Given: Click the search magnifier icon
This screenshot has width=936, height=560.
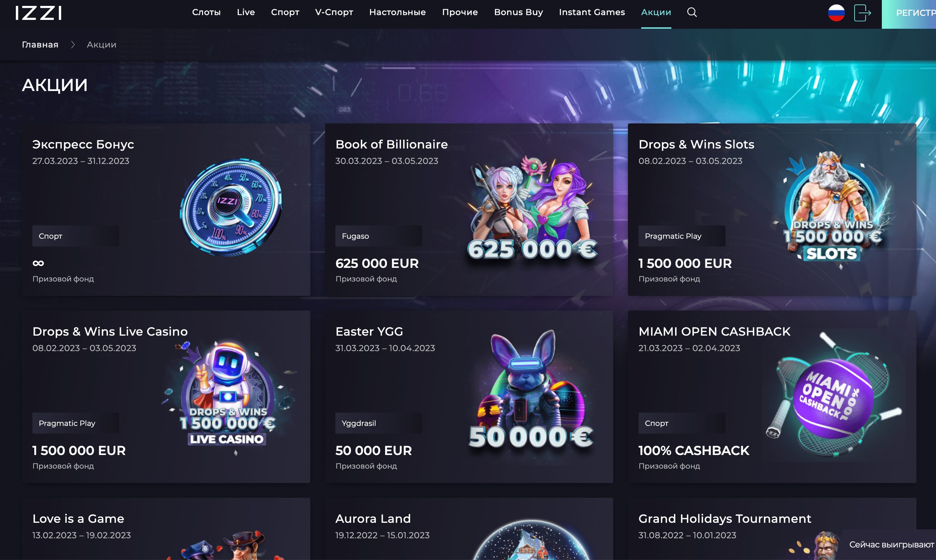Looking at the screenshot, I should [x=692, y=13].
